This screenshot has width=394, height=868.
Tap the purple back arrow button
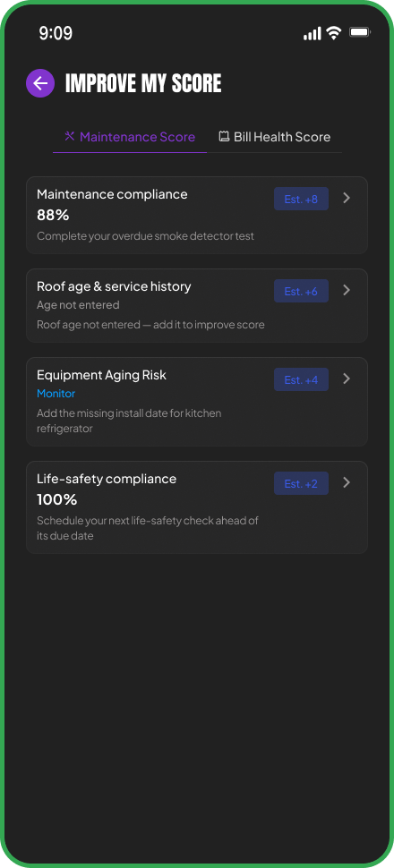(x=40, y=83)
